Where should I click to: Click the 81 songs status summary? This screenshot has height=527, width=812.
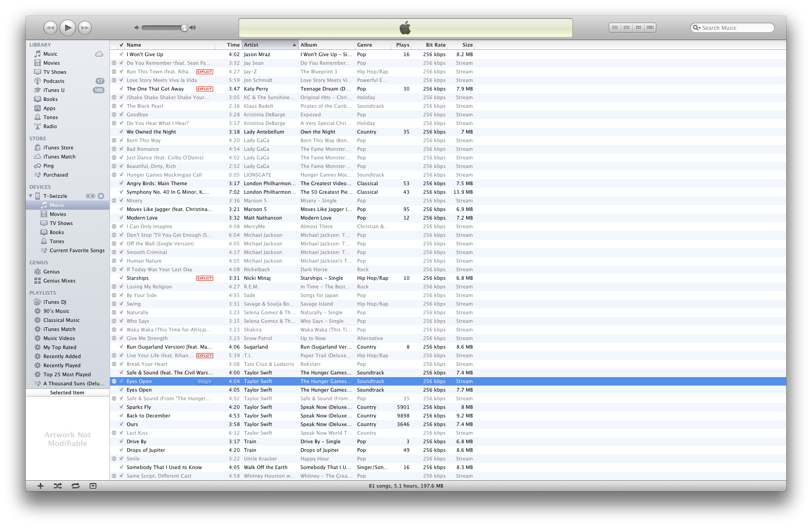coord(406,486)
